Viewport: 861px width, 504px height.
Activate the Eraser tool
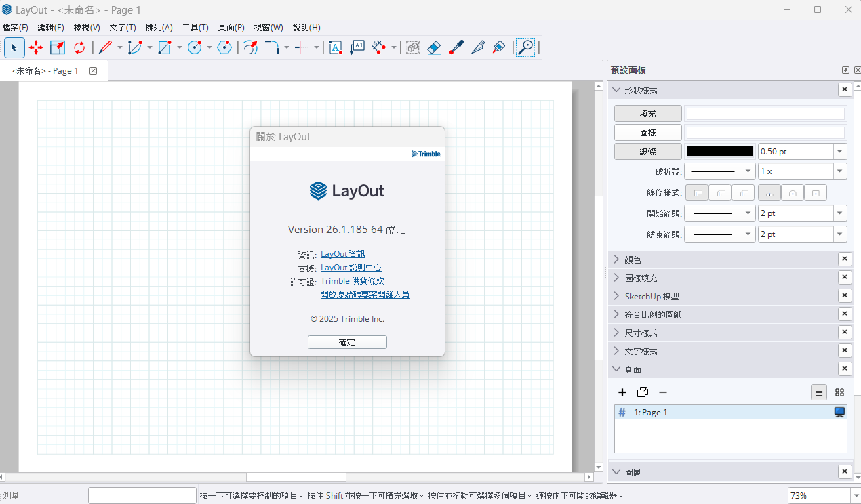tap(435, 47)
